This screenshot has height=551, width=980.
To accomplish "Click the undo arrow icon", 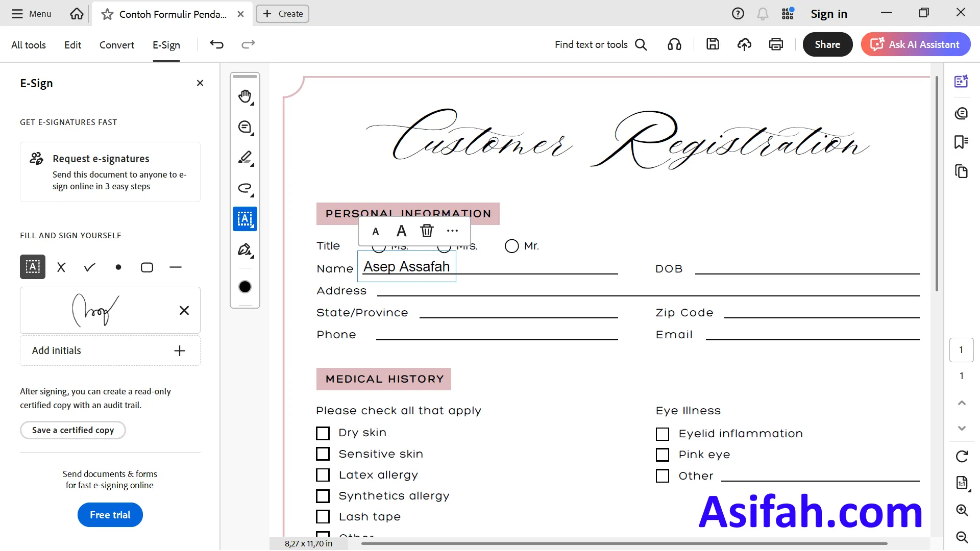I will [216, 44].
